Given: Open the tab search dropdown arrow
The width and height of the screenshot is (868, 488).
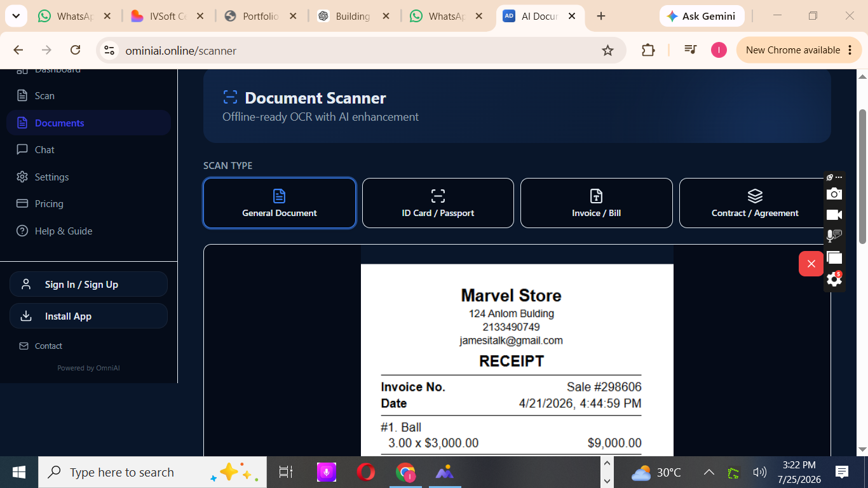Looking at the screenshot, I should coord(16,16).
